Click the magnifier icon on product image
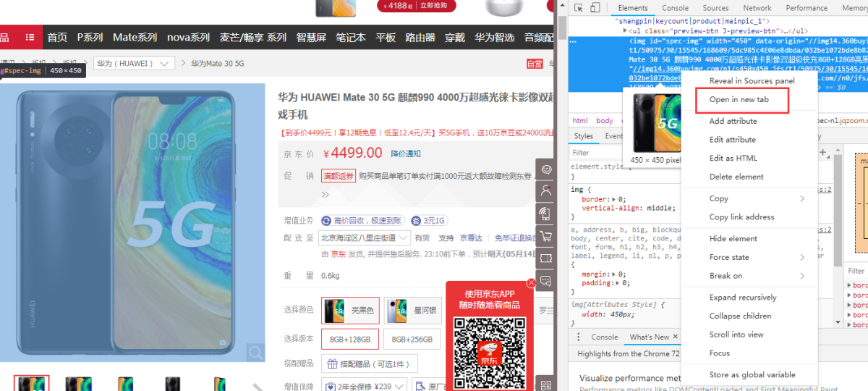Screen dimensions: 868x391 (255, 353)
